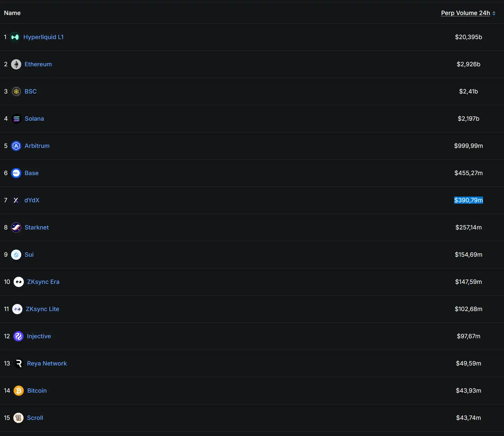Open the ZKsync Era link
This screenshot has width=504, height=436.
click(x=43, y=282)
